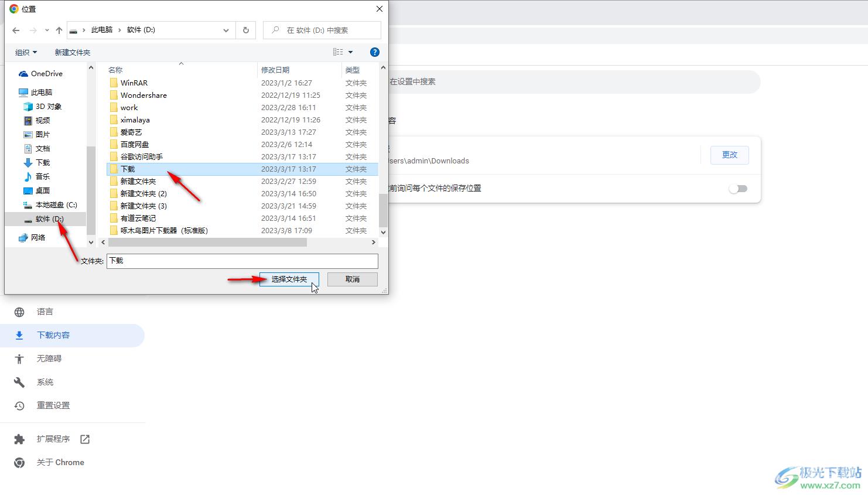This screenshot has width=868, height=495.
Task: Click navigation pane scroll down arrow
Action: (91, 242)
